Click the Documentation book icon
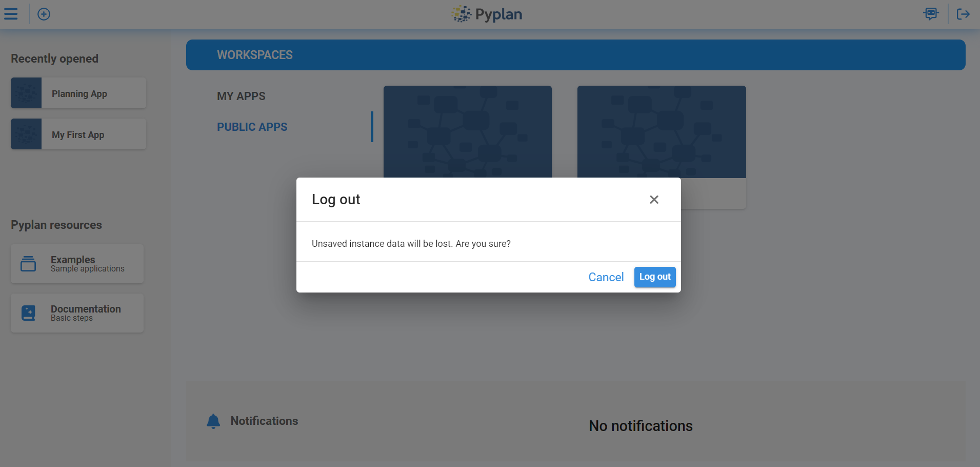The image size is (980, 467). [x=29, y=313]
